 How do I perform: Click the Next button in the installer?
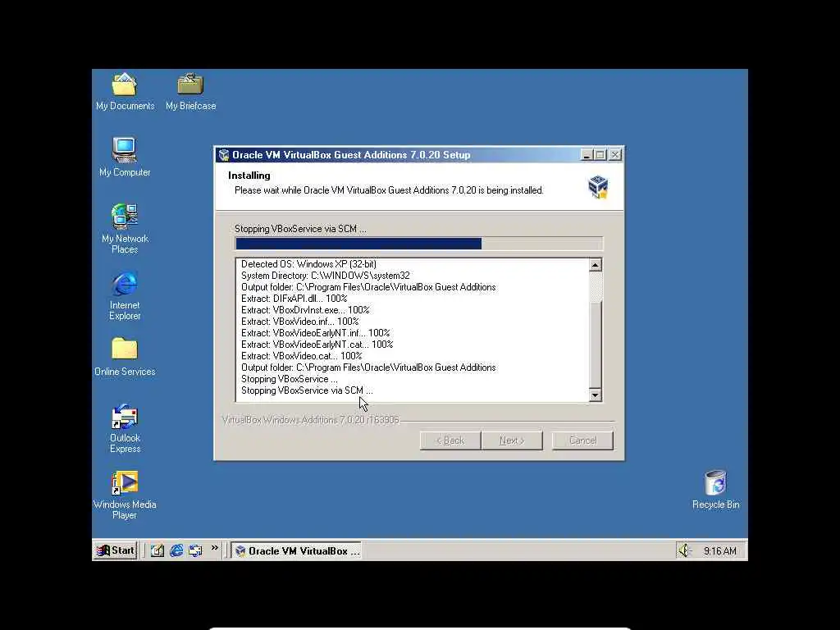click(x=512, y=441)
